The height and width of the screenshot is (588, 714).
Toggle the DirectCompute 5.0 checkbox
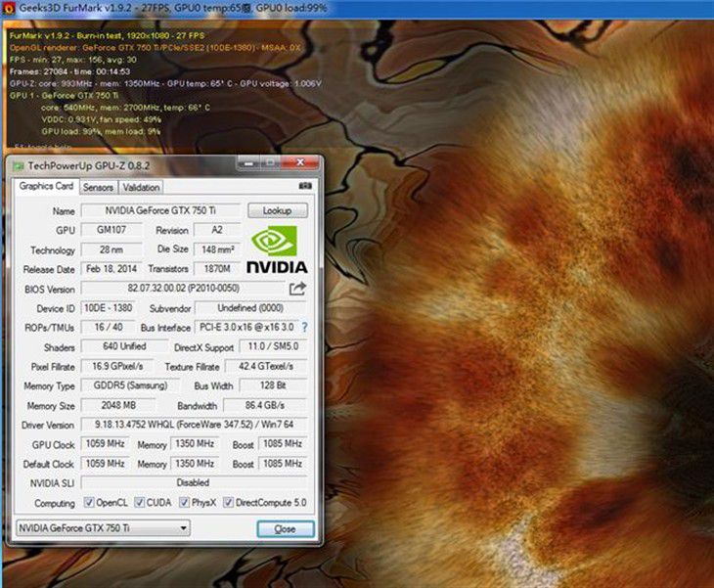[228, 502]
